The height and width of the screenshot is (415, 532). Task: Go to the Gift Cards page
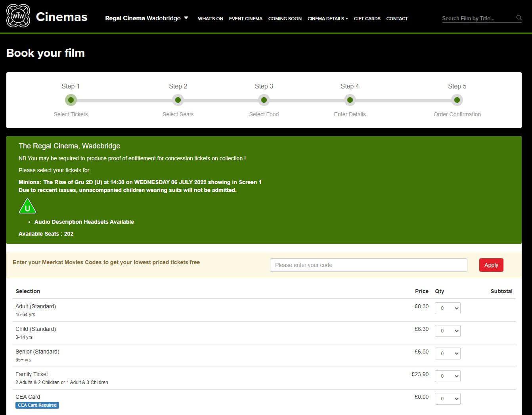click(367, 19)
